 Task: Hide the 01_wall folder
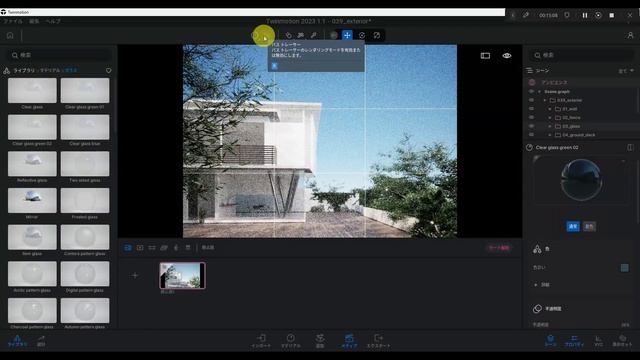(531, 109)
